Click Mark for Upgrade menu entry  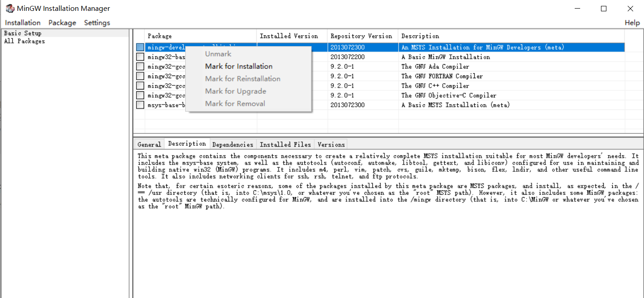(x=235, y=91)
